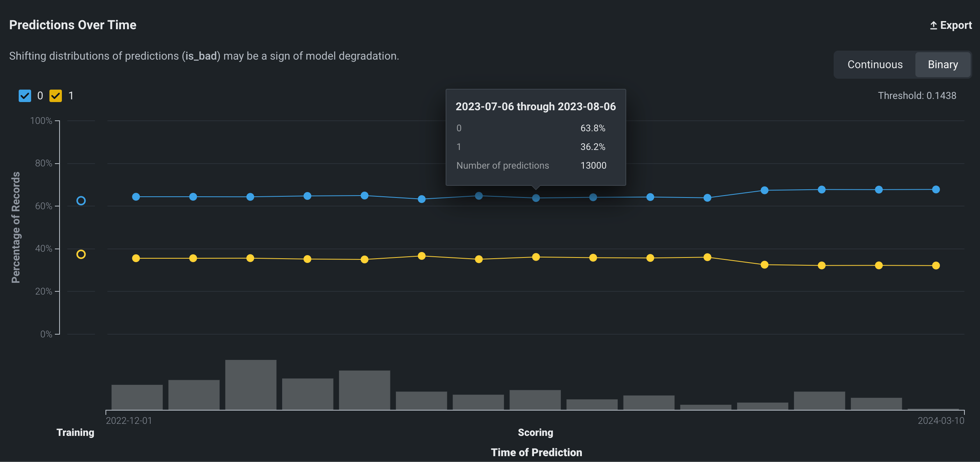This screenshot has height=462, width=980.
Task: Click first yellow data point on the line
Action: [136, 258]
